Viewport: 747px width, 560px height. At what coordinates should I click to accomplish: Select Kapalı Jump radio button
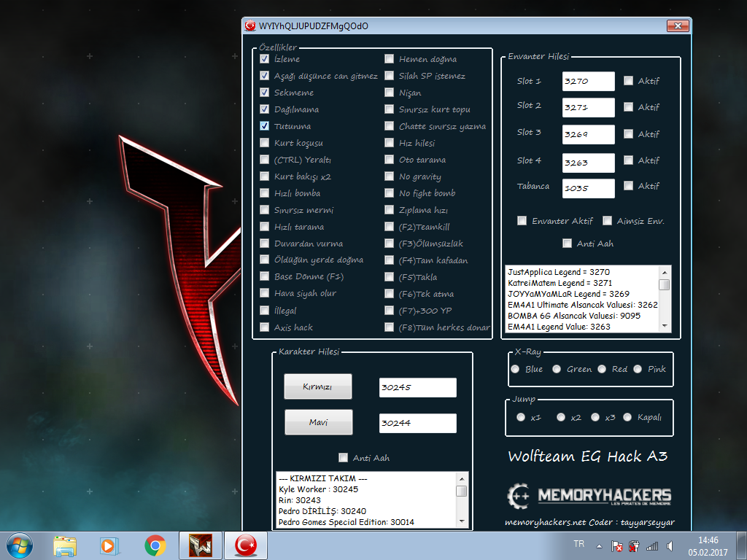(627, 417)
